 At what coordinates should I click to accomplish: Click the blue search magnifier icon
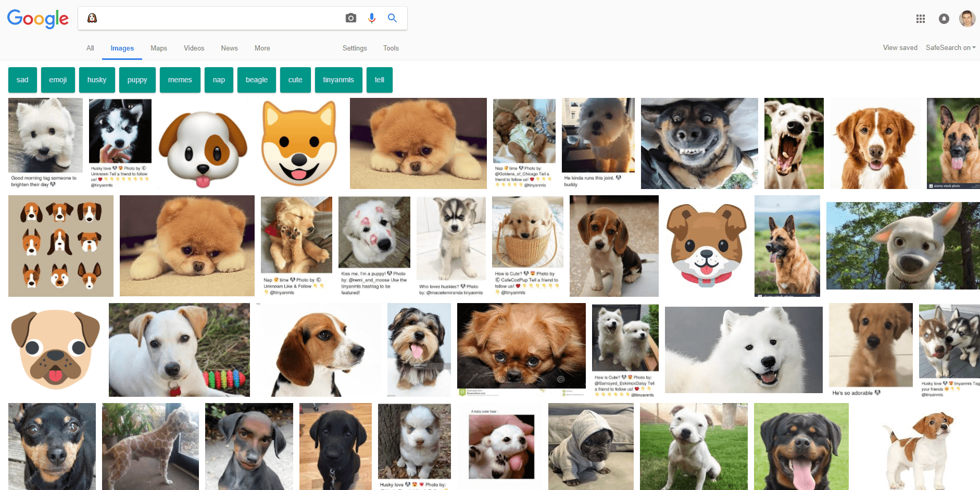[x=392, y=18]
